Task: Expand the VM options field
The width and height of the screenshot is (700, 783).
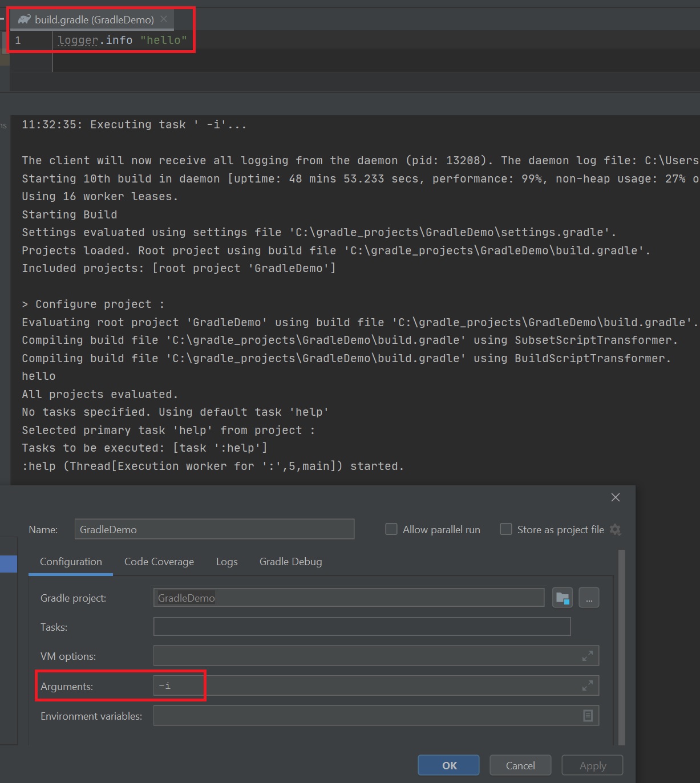Action: [x=587, y=656]
